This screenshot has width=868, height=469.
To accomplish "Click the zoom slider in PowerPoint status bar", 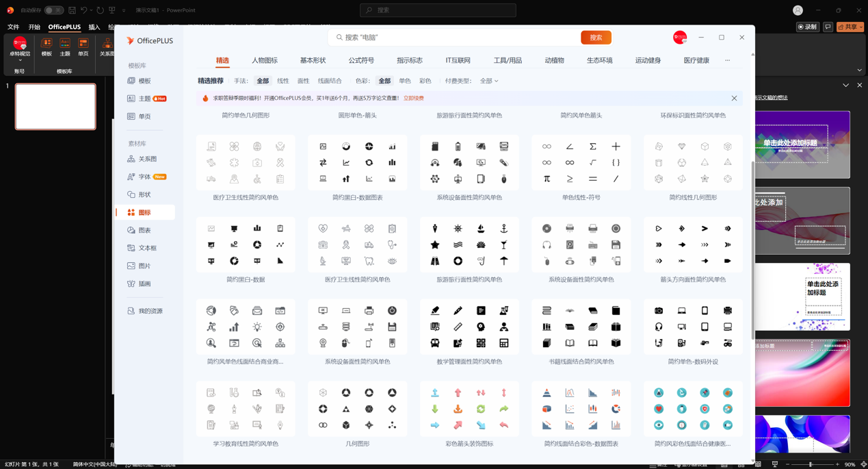I will click(812, 464).
